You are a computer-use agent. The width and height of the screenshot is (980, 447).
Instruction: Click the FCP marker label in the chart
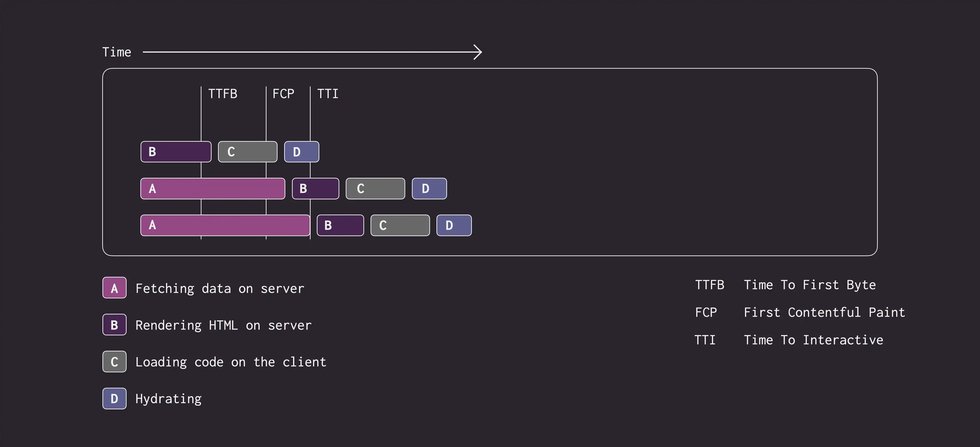pyautogui.click(x=283, y=94)
